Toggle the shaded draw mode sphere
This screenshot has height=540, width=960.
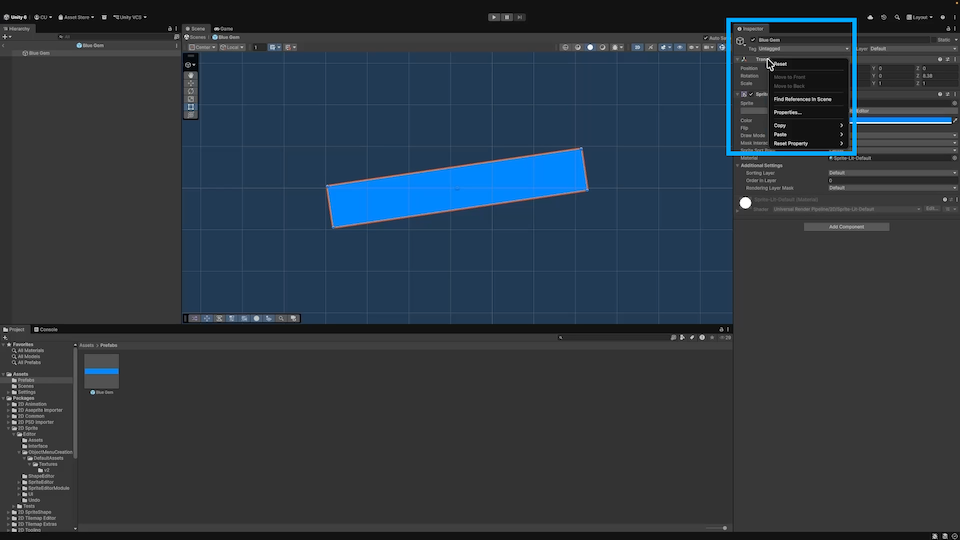pyautogui.click(x=590, y=47)
